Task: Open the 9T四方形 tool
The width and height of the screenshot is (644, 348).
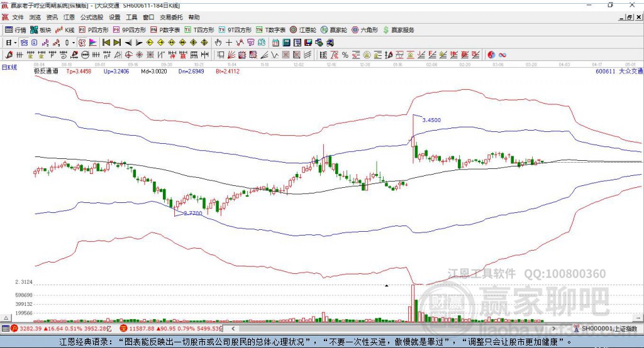Action: click(x=235, y=30)
